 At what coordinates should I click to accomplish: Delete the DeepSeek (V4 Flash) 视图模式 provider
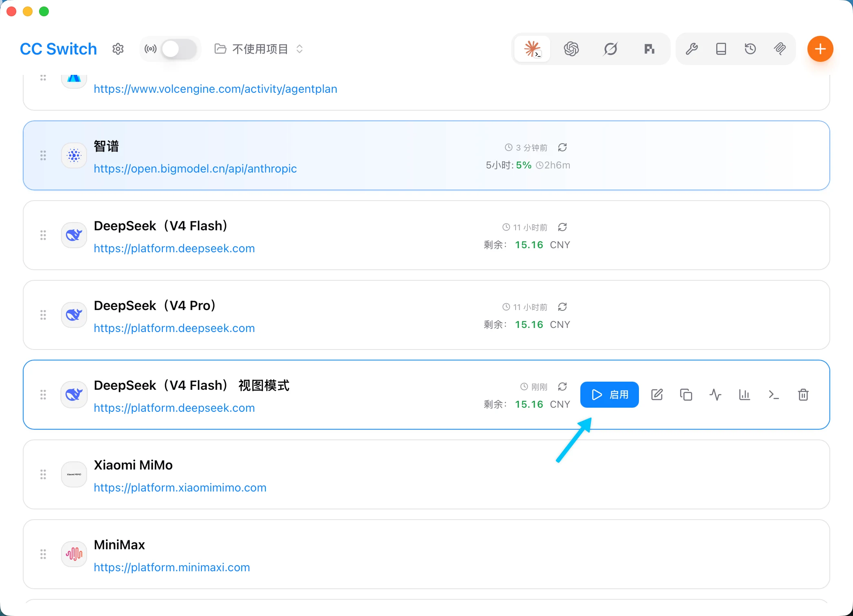click(x=803, y=395)
